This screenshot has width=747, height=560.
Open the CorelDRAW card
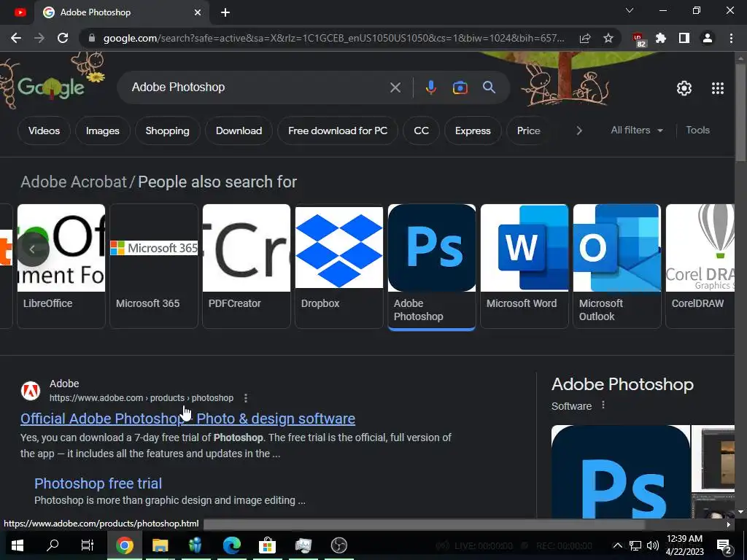(700, 265)
